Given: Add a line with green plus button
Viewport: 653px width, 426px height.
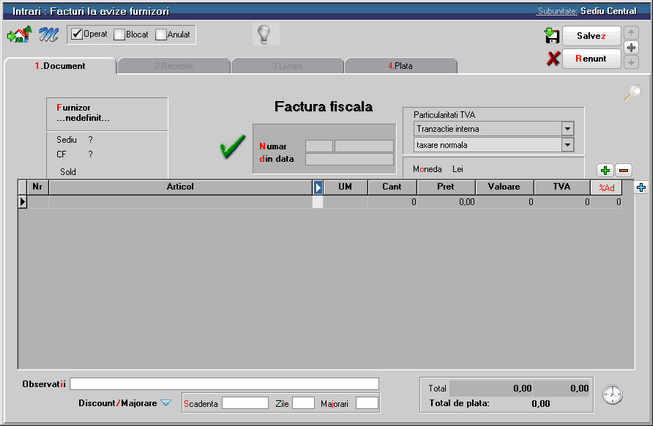Looking at the screenshot, I should pyautogui.click(x=605, y=170).
